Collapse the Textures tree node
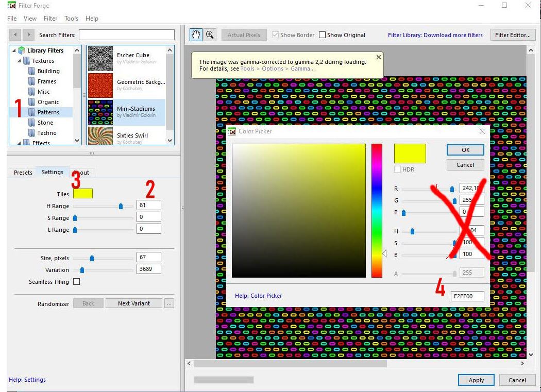Image resolution: width=541 pixels, height=392 pixels. coord(19,61)
